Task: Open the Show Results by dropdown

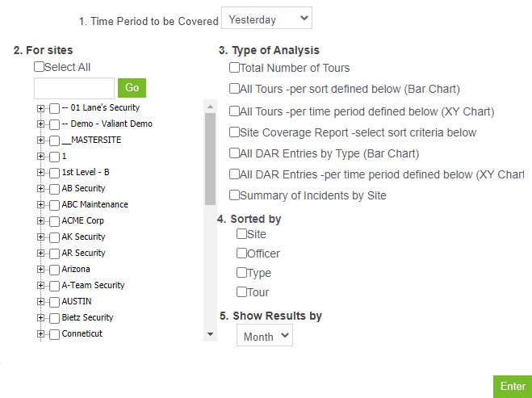Action: 265,337
